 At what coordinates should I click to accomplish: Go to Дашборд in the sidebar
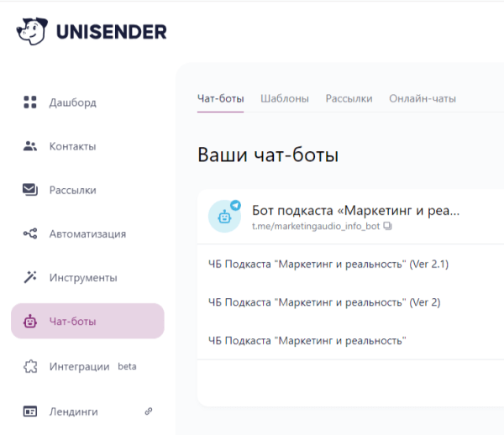(72, 102)
